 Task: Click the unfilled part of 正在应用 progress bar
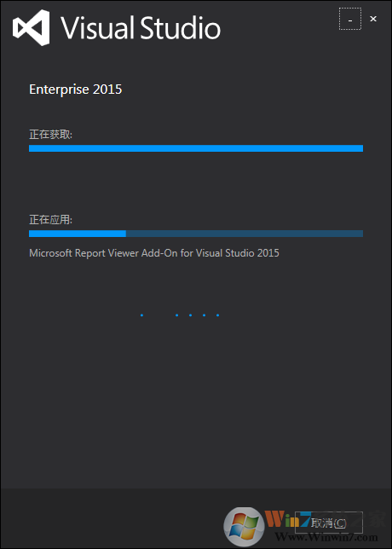245,234
